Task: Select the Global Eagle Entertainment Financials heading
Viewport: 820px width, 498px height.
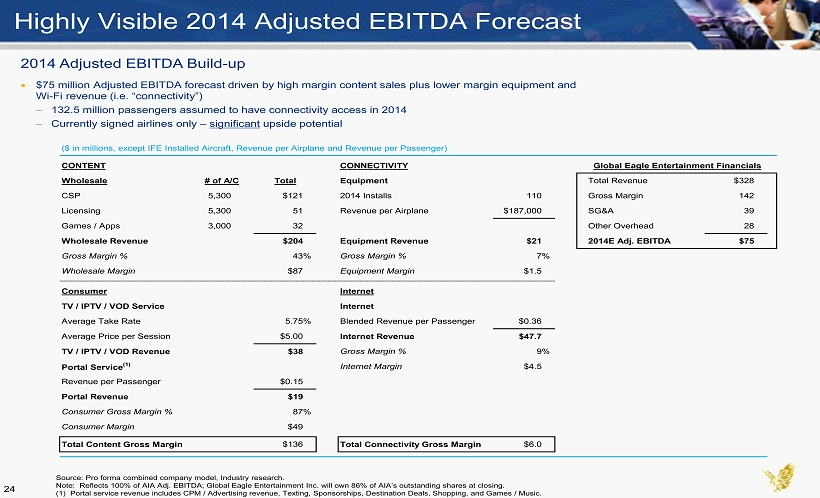Action: 677,165
